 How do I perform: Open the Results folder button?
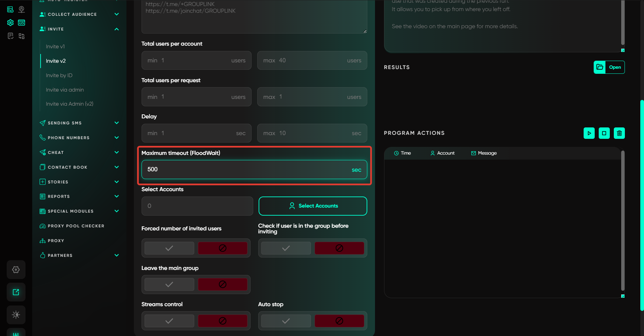pyautogui.click(x=609, y=67)
